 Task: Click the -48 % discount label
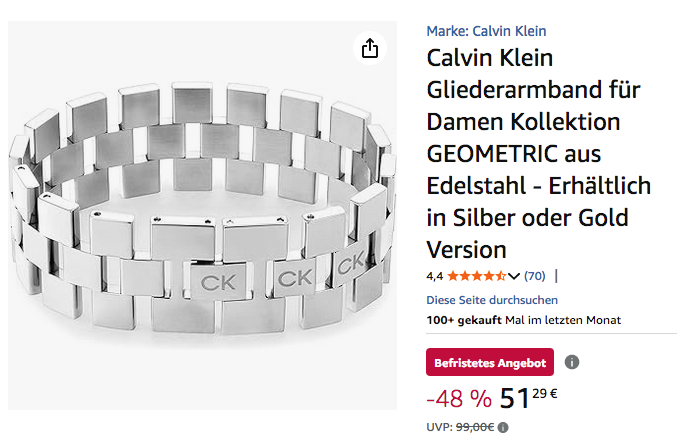pos(459,398)
